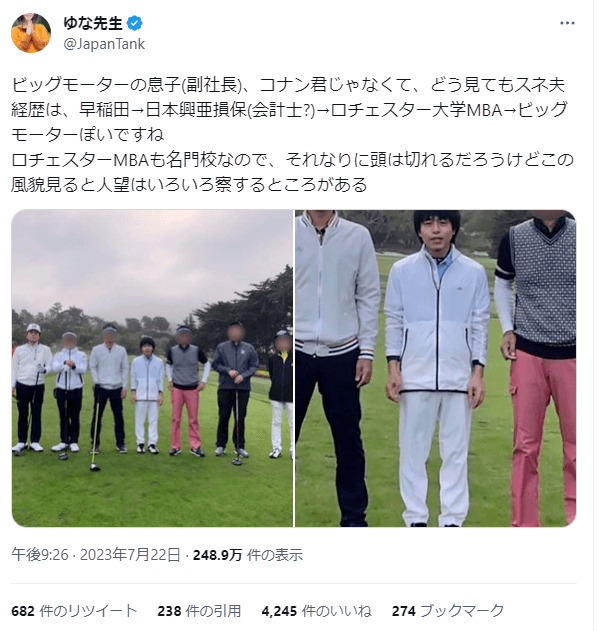Image resolution: width=598 pixels, height=631 pixels.
Task: Open the three-dot more options menu
Action: (x=567, y=23)
